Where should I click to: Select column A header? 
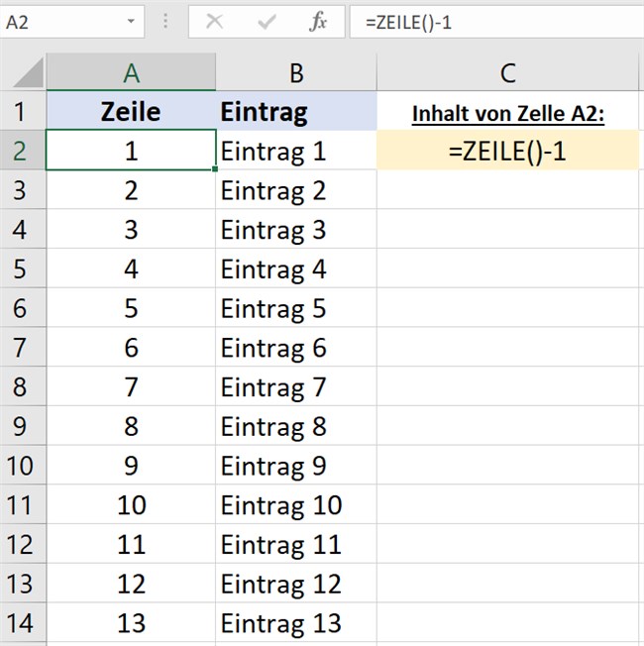point(131,72)
